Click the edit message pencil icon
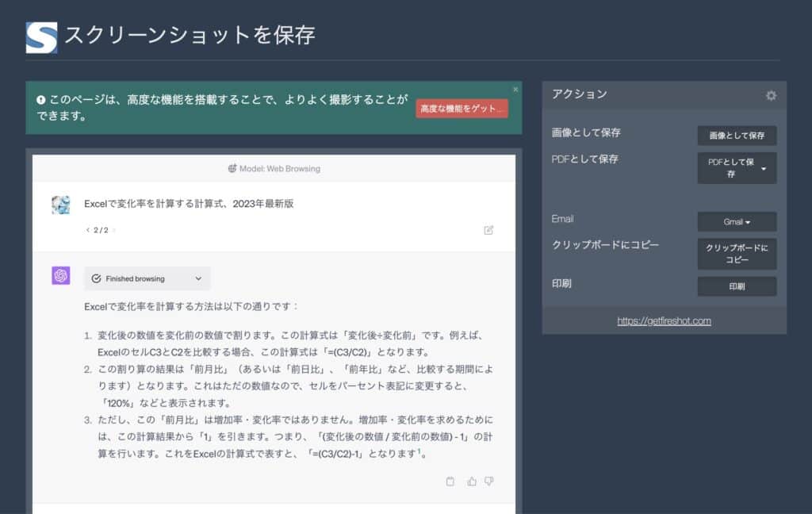The image size is (812, 514). click(x=488, y=230)
